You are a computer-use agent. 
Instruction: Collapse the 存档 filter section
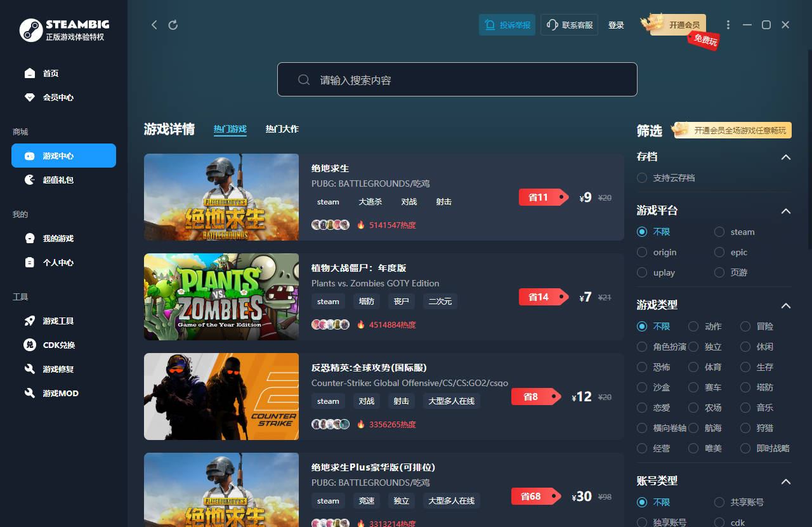coord(786,157)
